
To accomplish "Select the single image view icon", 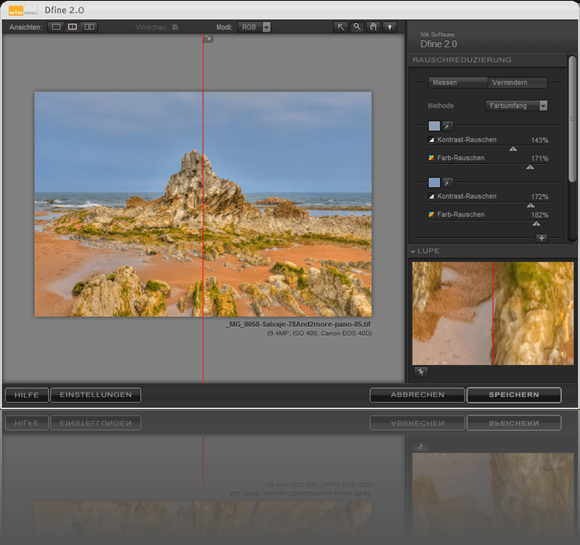I will (56, 27).
